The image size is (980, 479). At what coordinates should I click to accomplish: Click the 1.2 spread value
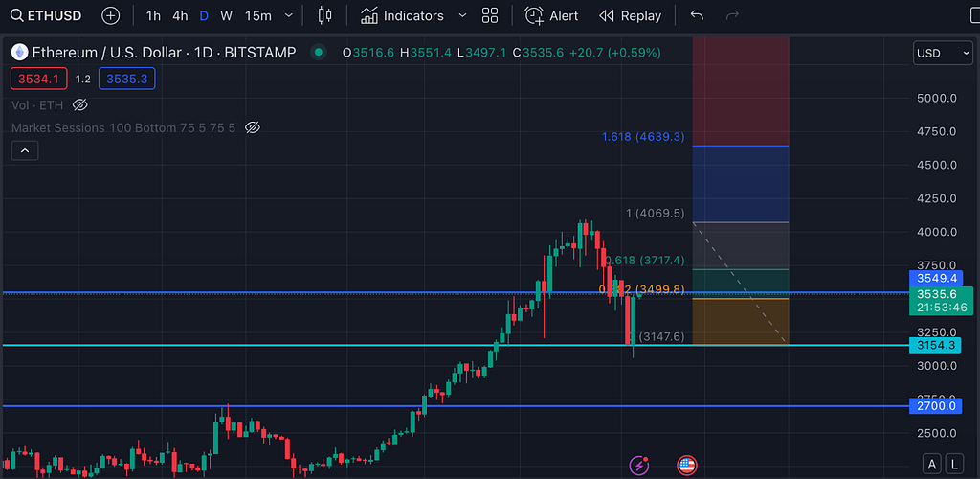83,79
